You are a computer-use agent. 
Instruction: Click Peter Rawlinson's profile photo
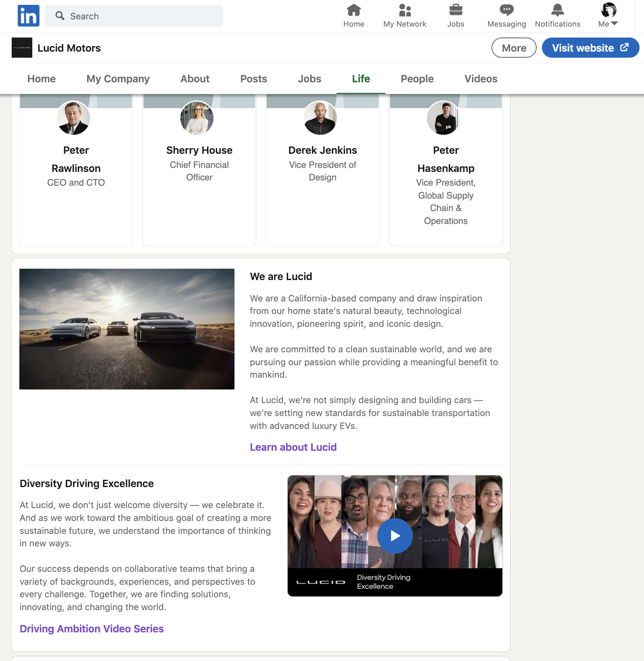(x=73, y=118)
